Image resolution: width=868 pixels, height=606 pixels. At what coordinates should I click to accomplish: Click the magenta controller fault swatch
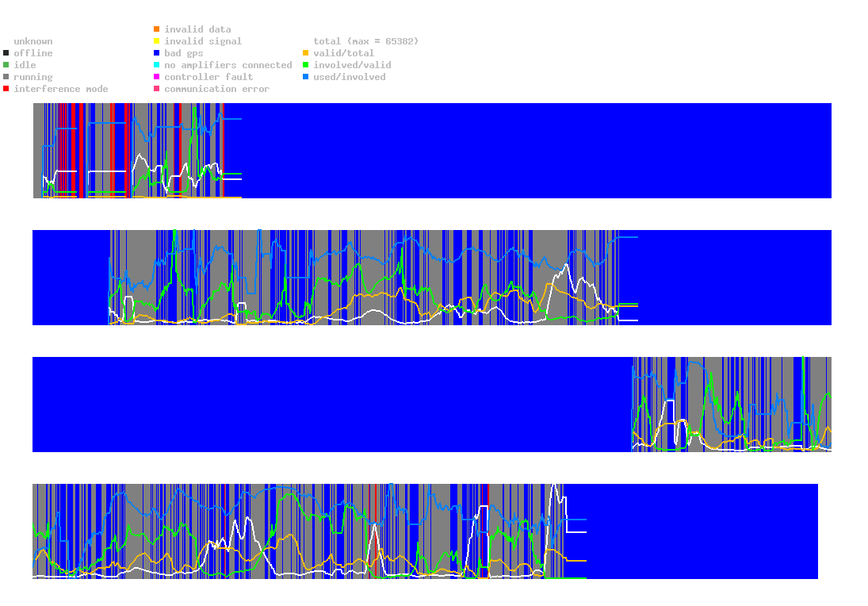point(157,77)
